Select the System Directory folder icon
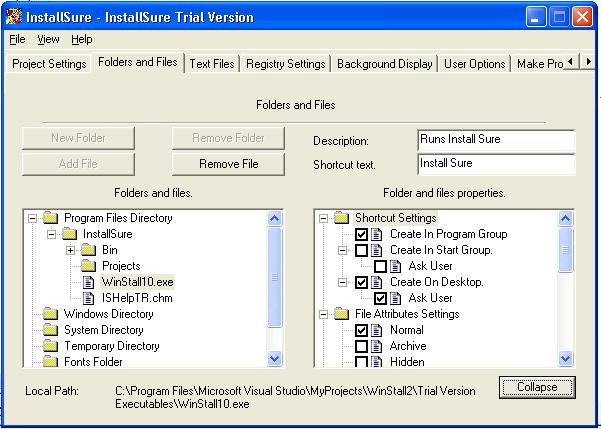This screenshot has height=429, width=601. tap(50, 330)
